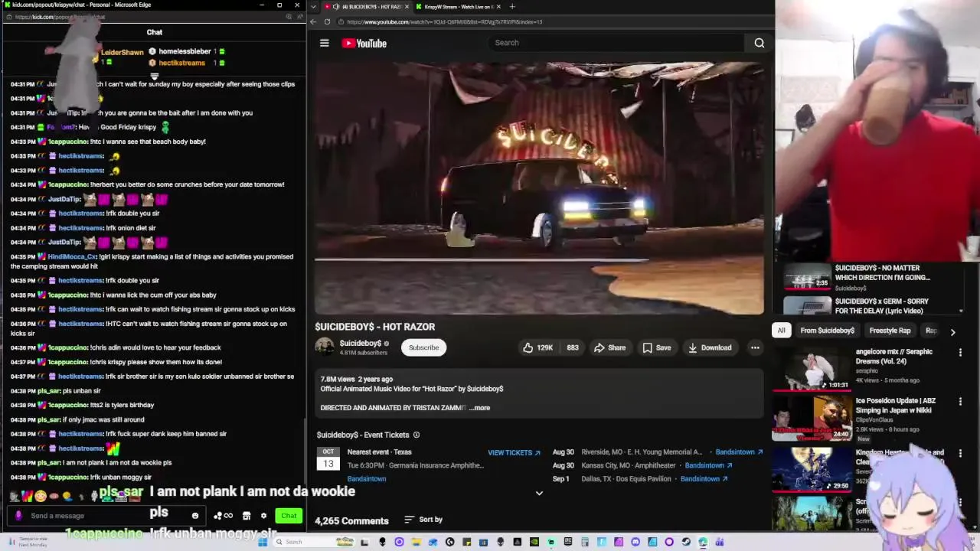Open options for the angelcore mix video
The height and width of the screenshot is (551, 980).
pyautogui.click(x=960, y=353)
